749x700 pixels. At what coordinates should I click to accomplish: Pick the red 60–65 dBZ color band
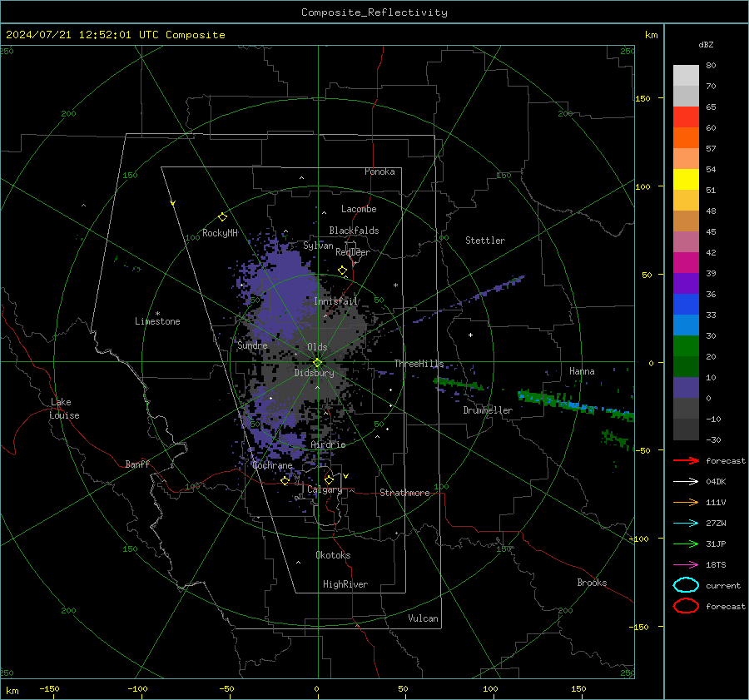tap(686, 117)
